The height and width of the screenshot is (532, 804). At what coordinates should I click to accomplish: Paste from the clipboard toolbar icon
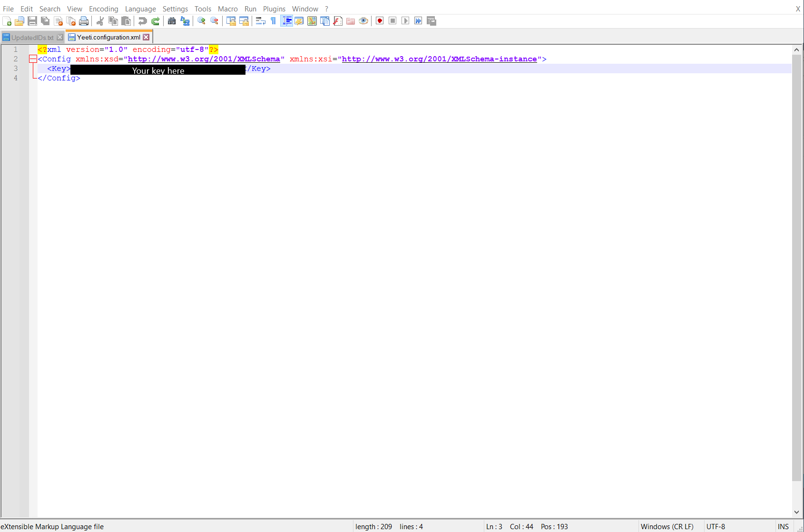point(126,21)
